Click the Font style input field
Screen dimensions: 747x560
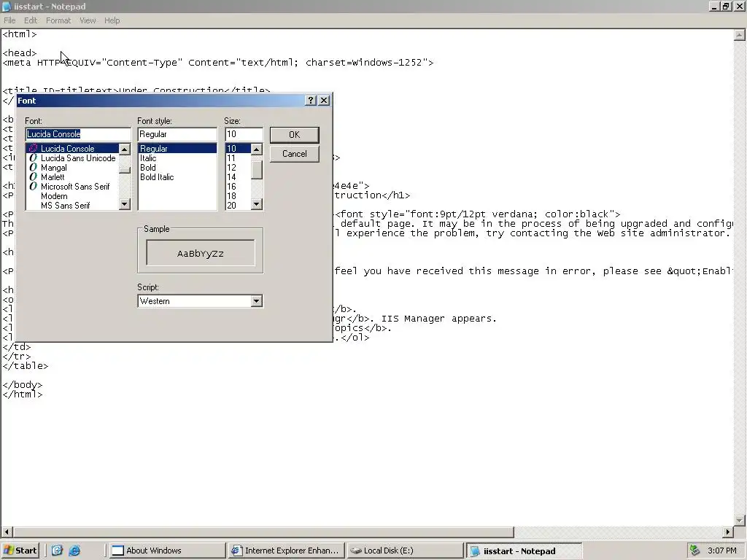pos(177,134)
